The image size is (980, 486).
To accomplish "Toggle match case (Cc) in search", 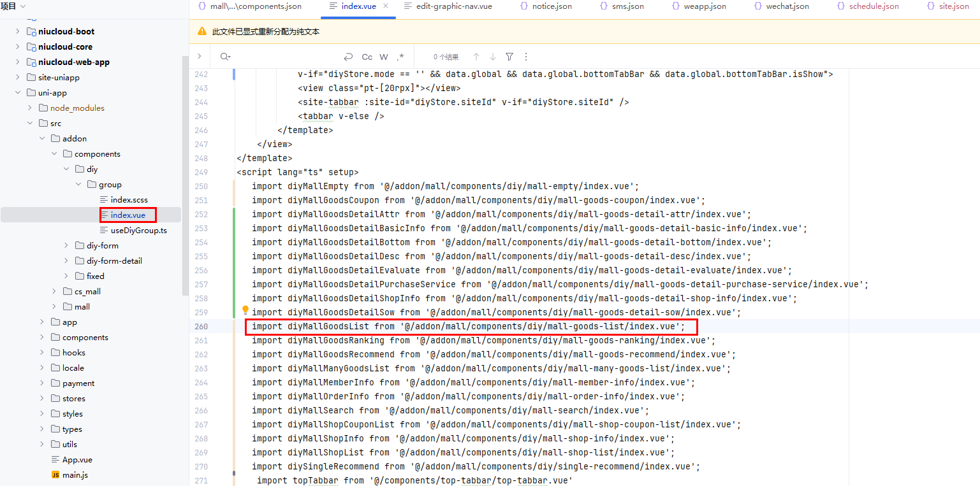I will [x=367, y=57].
